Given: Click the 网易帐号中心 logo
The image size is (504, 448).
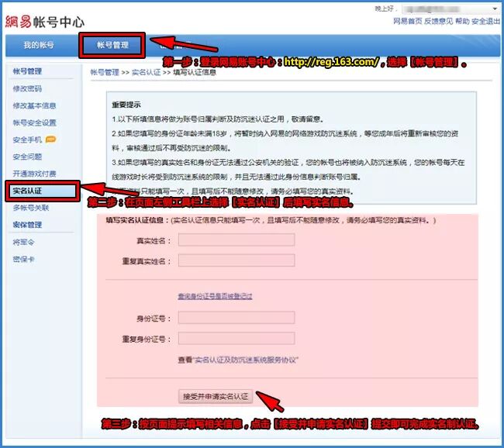Looking at the screenshot, I should (45, 22).
